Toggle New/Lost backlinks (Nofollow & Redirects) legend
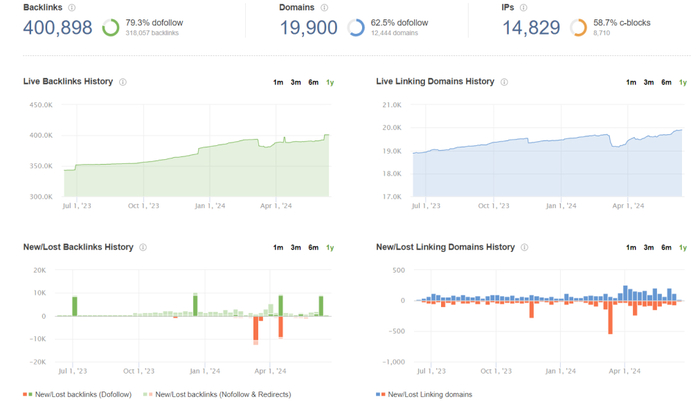The image size is (700, 404). point(217,395)
